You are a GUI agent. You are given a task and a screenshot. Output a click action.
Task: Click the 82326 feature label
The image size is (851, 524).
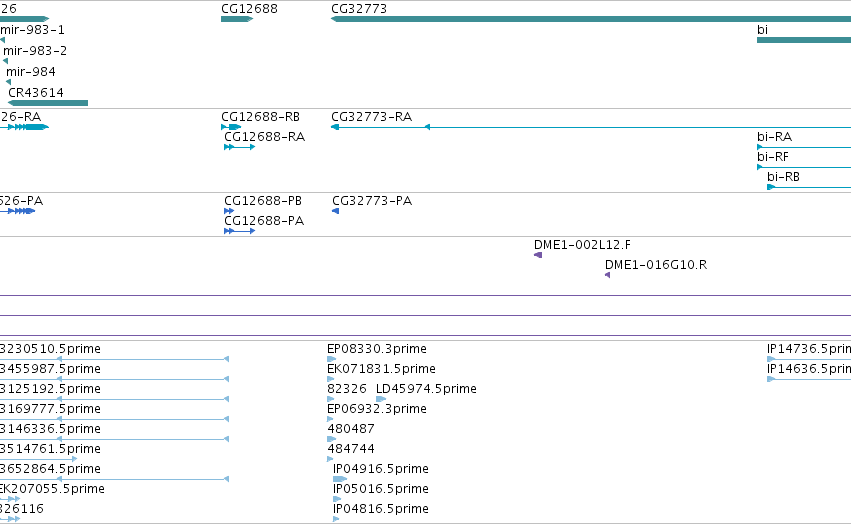click(347, 389)
